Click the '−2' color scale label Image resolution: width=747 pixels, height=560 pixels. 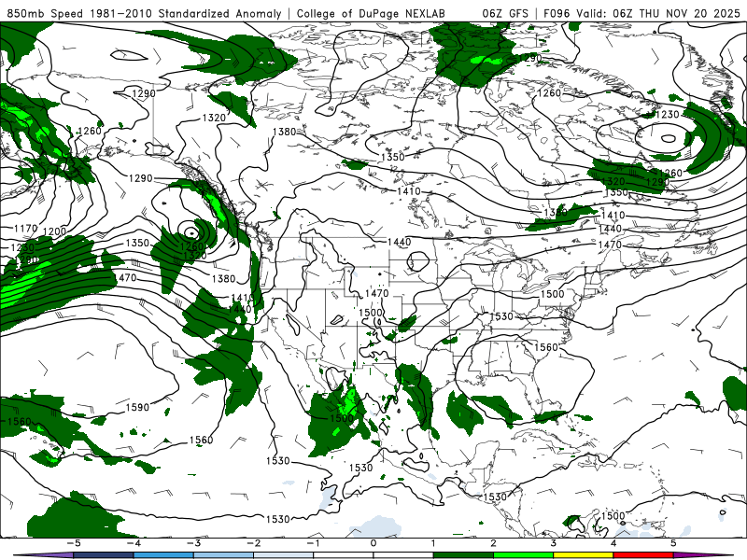pyautogui.click(x=253, y=543)
